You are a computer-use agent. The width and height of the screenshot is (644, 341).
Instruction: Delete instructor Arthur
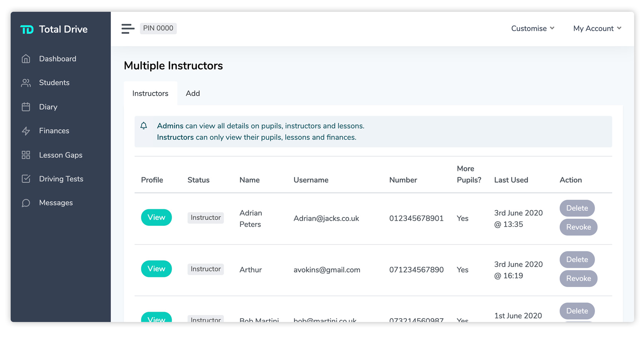577,259
